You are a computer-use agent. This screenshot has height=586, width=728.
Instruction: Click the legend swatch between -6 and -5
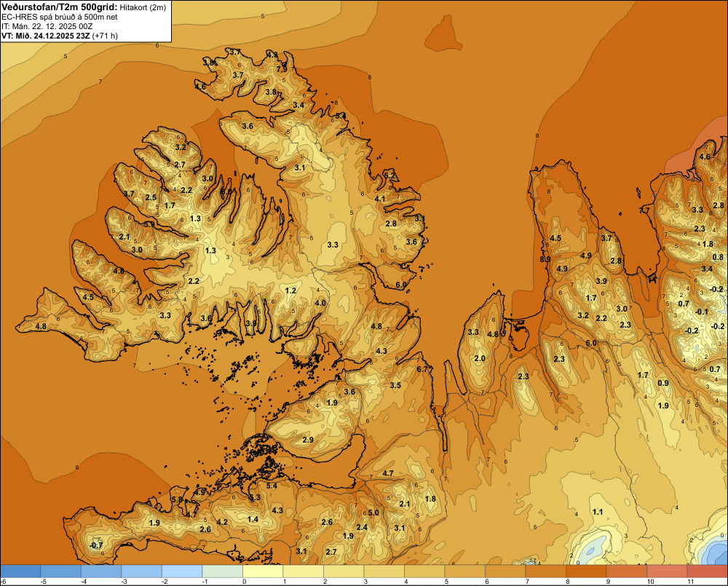[x=20, y=571]
